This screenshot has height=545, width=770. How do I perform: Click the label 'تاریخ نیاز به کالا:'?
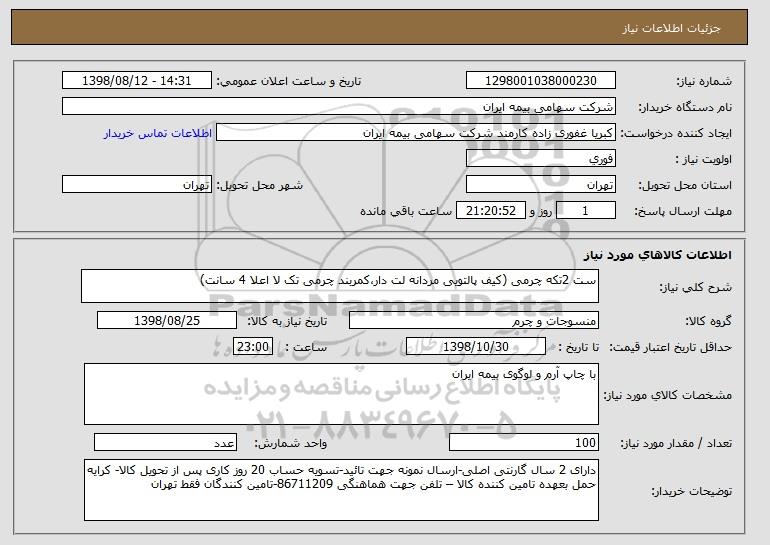287,322
